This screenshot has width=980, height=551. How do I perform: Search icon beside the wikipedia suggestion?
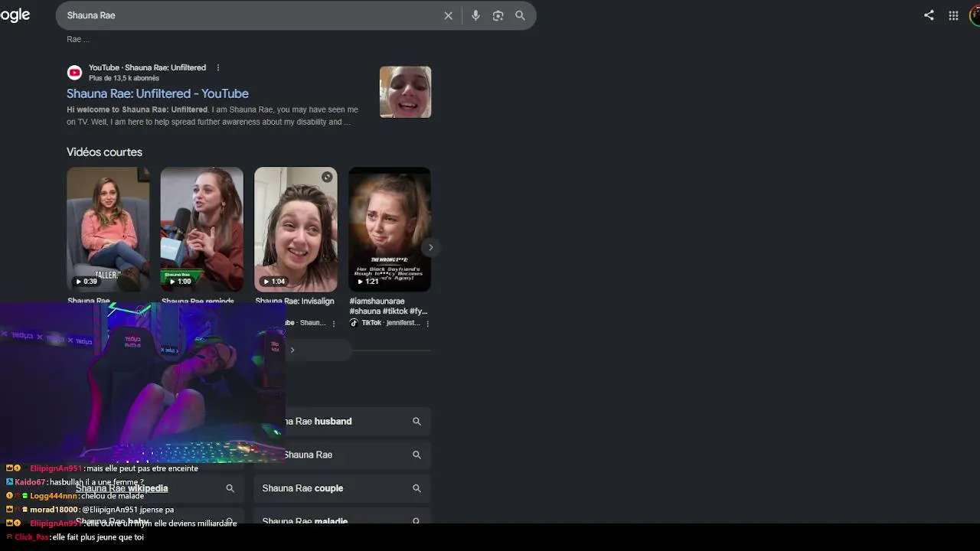click(x=230, y=488)
